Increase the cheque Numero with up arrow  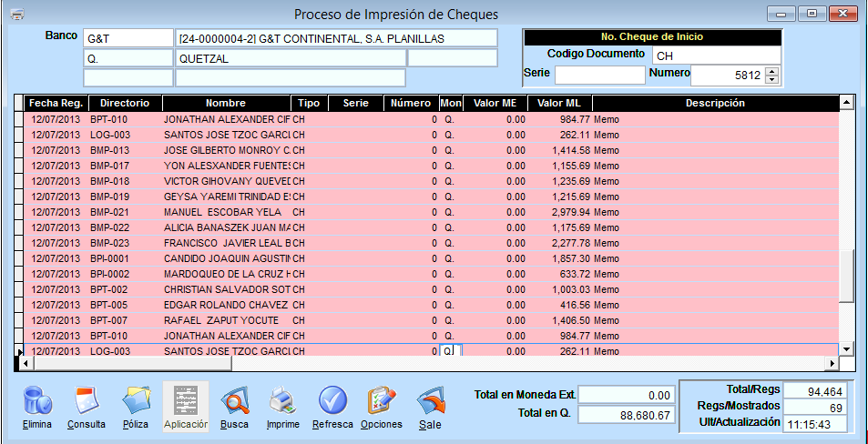pyautogui.click(x=772, y=71)
